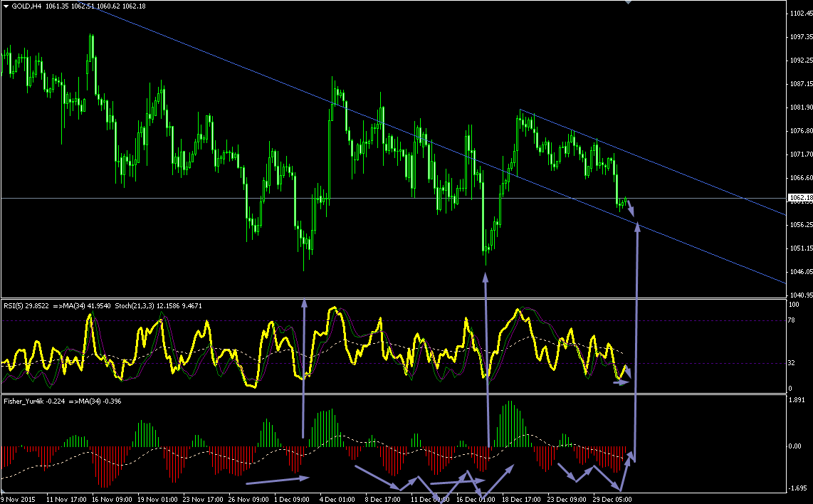Viewport: 813px width, 504px height.
Task: Click the 23 Dec 09:00 time label
Action: [567, 499]
